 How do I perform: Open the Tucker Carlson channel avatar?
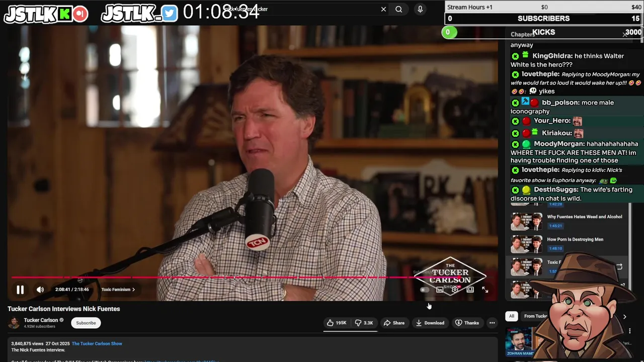(14, 323)
